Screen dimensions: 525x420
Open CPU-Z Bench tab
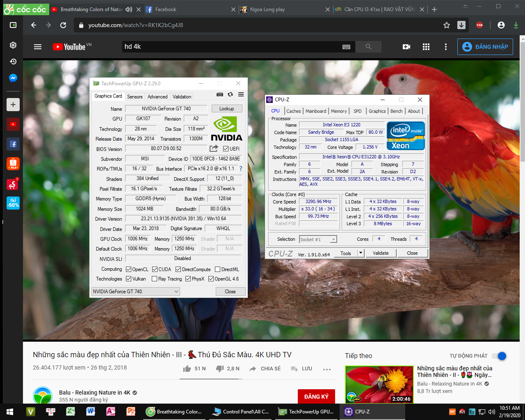click(x=396, y=111)
